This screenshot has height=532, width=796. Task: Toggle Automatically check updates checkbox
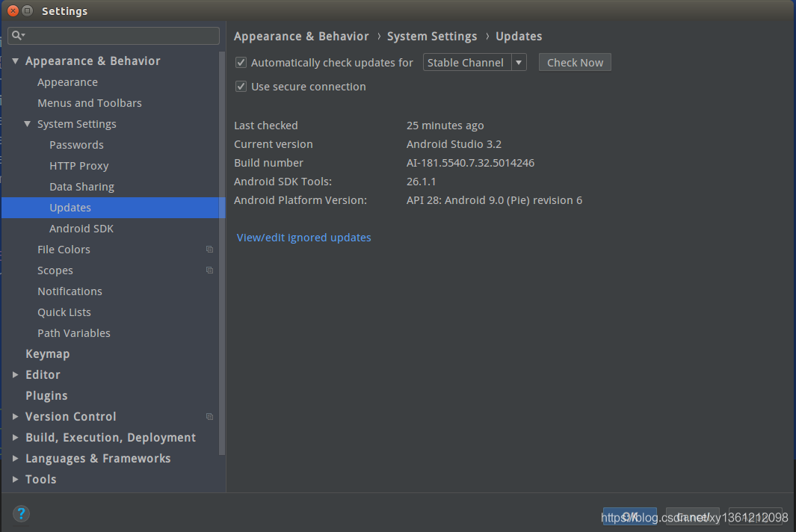(241, 63)
